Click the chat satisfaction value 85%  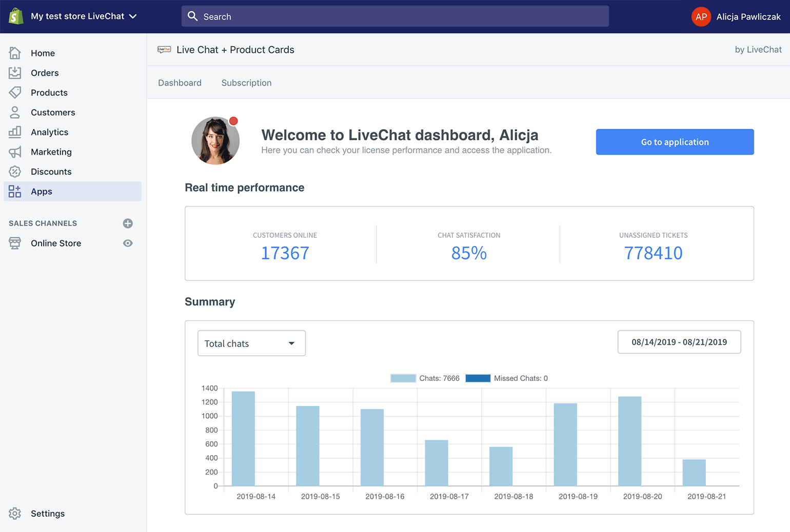[x=469, y=253]
